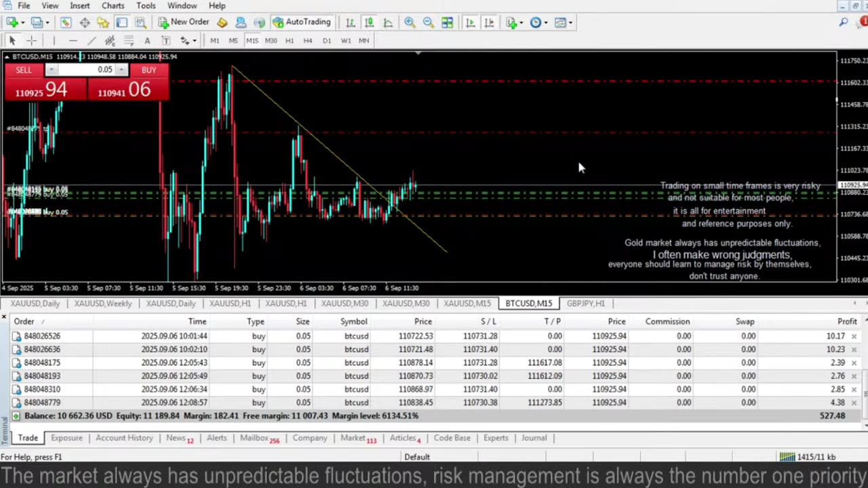This screenshot has height=488, width=868.
Task: Expand the Periods clock dropdown arrow
Action: click(546, 22)
